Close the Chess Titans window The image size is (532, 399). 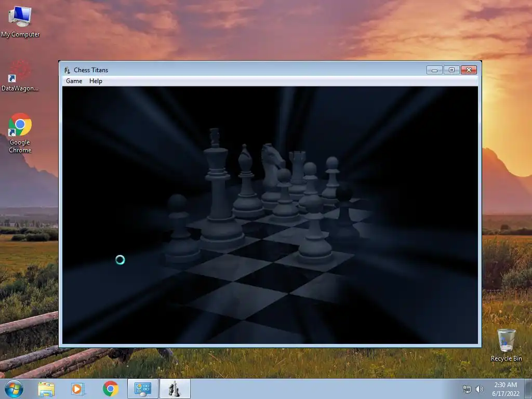(469, 70)
